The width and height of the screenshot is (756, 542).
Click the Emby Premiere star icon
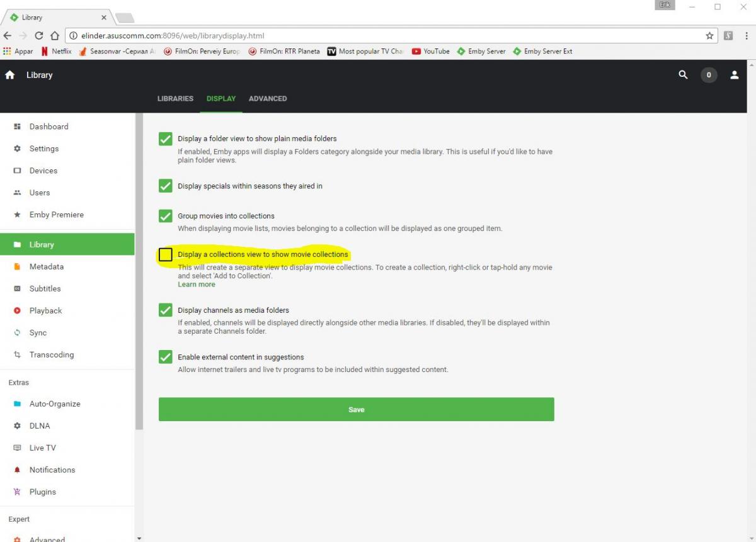pyautogui.click(x=18, y=215)
